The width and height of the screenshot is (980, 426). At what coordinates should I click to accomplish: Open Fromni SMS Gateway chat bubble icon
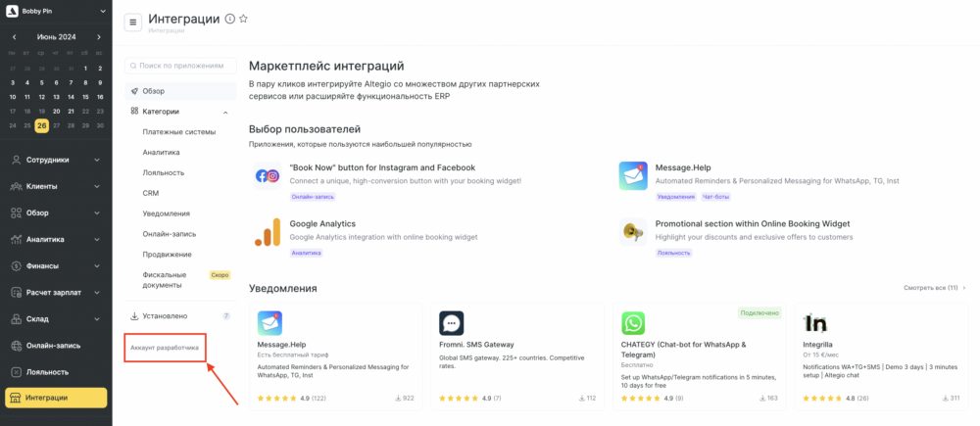click(x=451, y=323)
